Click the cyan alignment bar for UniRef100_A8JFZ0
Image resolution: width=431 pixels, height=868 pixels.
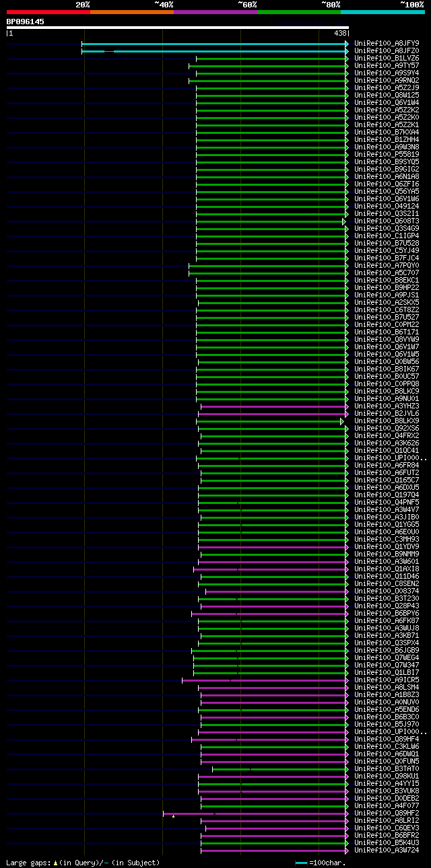point(215,51)
